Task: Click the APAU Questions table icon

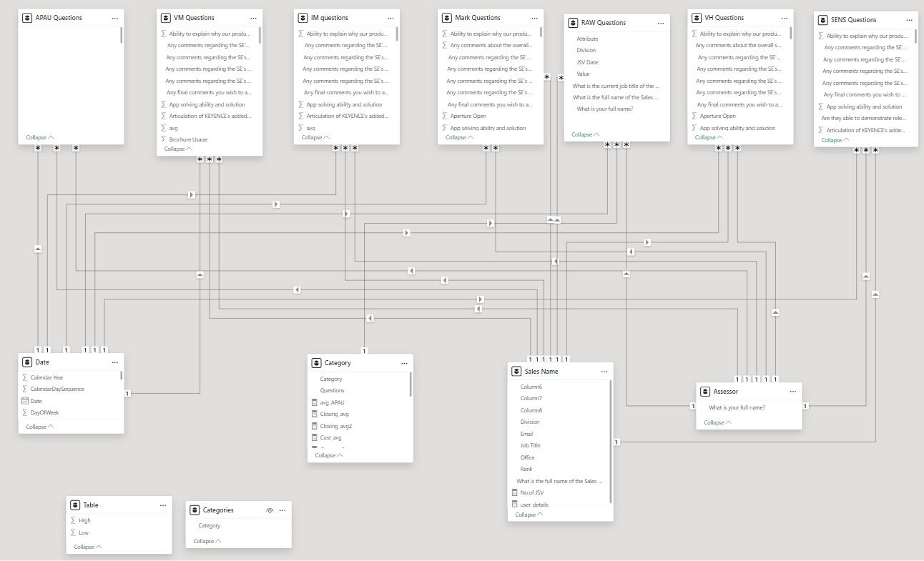Action: tap(27, 17)
